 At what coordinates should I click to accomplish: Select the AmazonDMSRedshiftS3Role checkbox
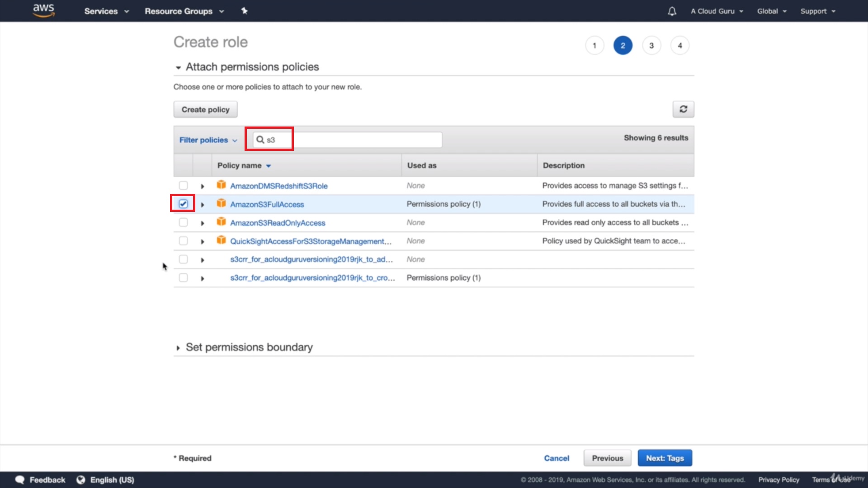pos(183,185)
